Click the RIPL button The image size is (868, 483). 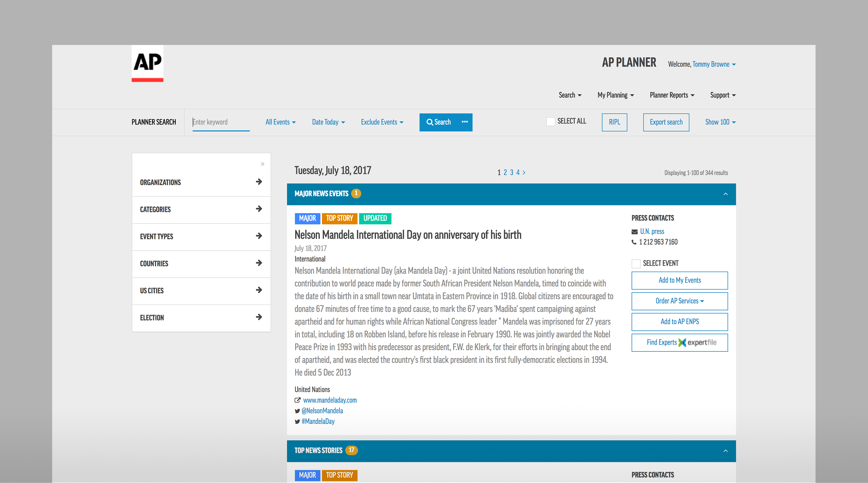614,122
